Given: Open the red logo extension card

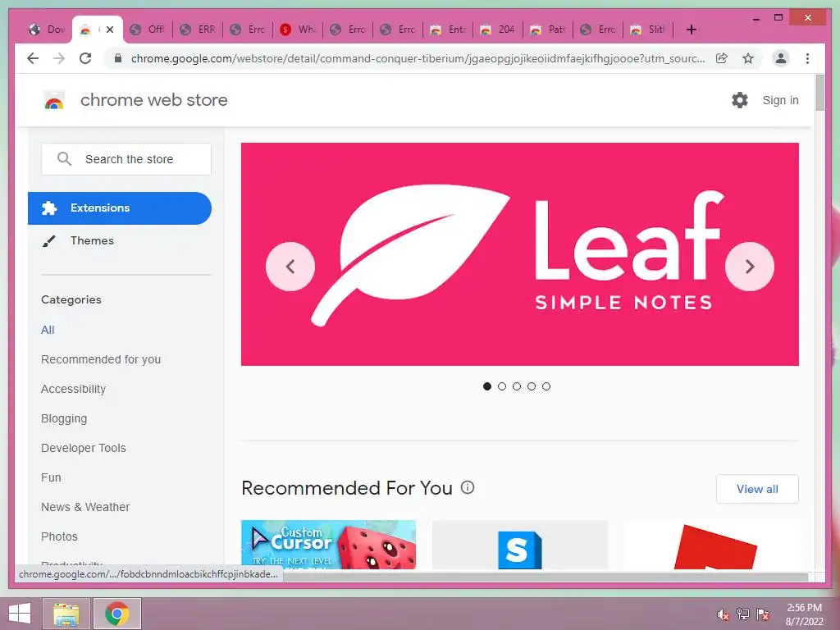Looking at the screenshot, I should (x=711, y=545).
